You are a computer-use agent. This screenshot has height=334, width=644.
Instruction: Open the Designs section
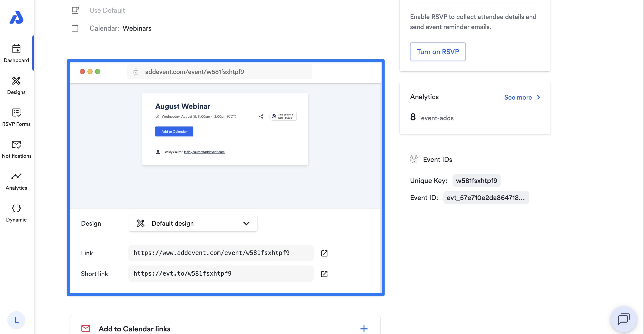(17, 85)
